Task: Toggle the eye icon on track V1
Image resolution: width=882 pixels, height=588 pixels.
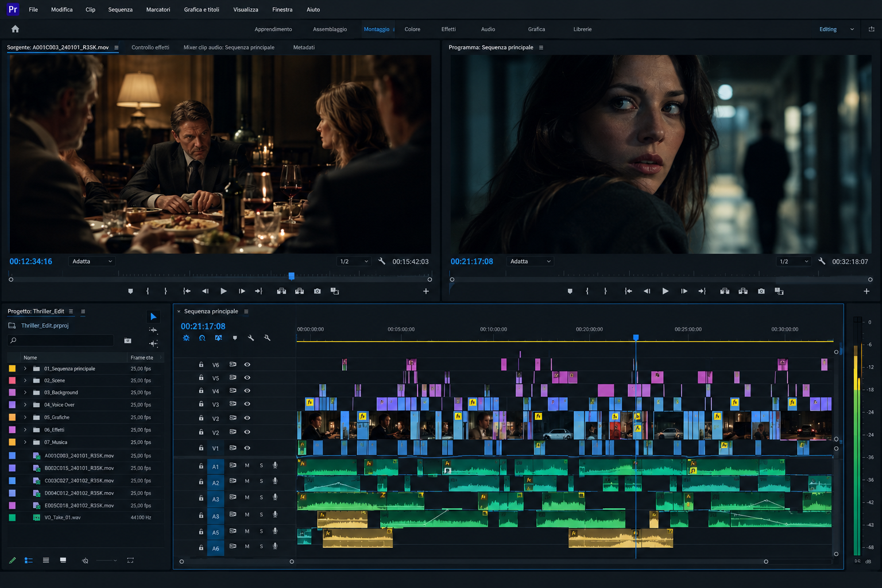Action: (247, 448)
